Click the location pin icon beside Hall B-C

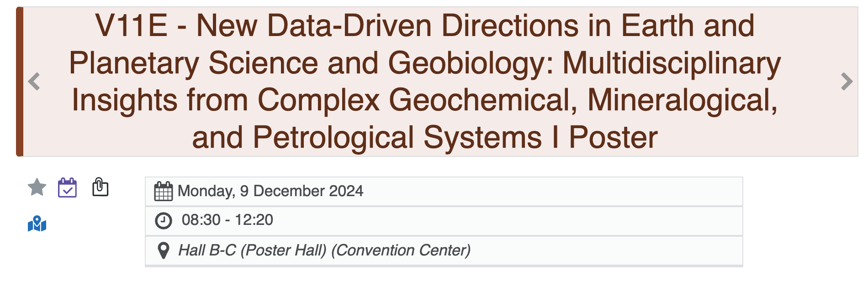coord(163,250)
